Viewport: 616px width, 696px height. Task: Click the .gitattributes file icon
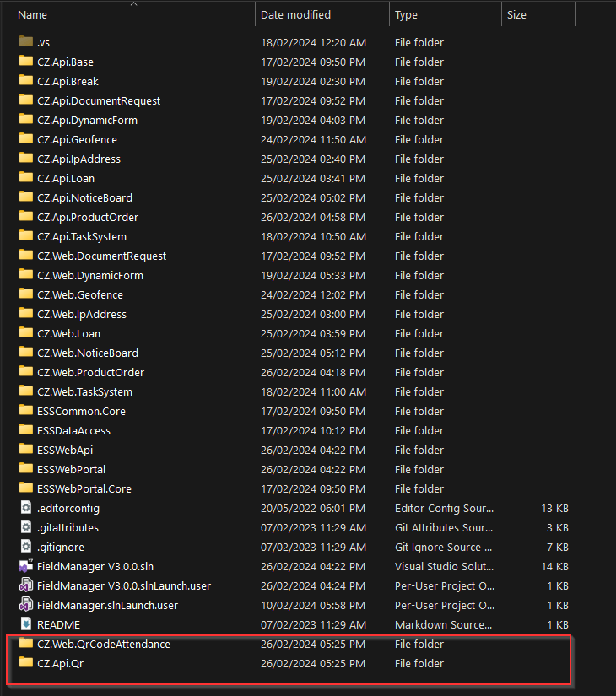26,527
